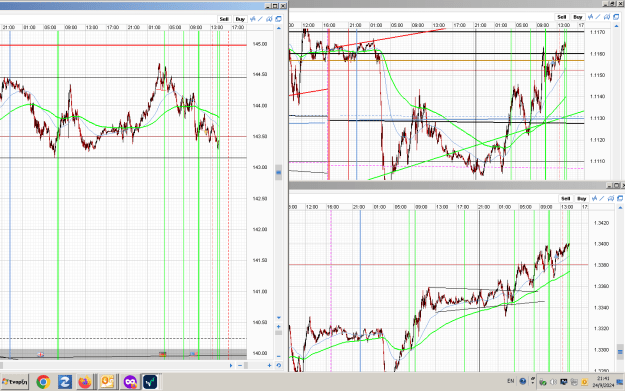Click the binoculars icon in the top-right chart
The width and height of the screenshot is (625, 391).
[x=607, y=17]
